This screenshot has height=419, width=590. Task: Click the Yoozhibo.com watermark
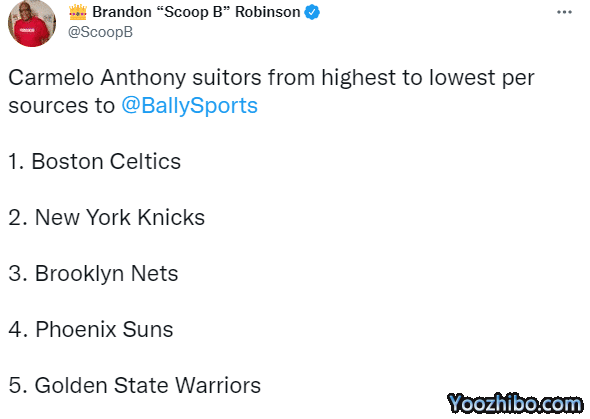515,404
